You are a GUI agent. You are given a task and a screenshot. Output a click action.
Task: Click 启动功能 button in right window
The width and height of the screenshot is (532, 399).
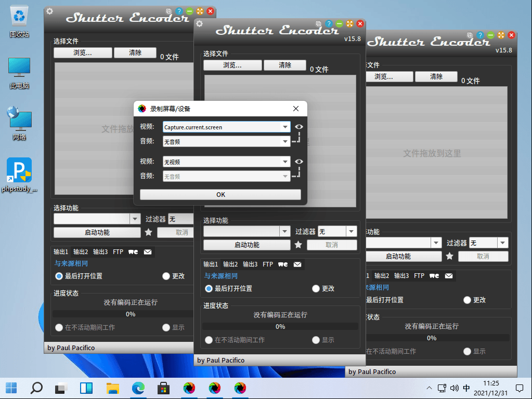404,256
